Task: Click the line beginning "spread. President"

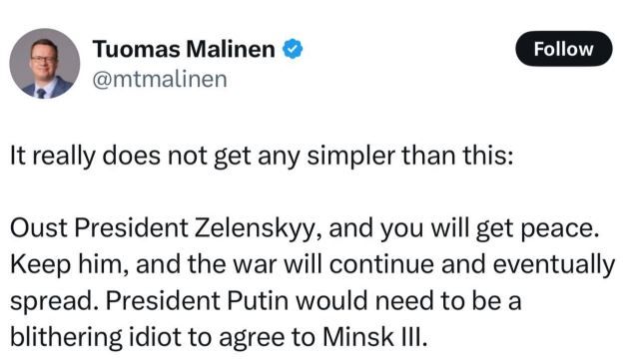Action: coord(266,301)
